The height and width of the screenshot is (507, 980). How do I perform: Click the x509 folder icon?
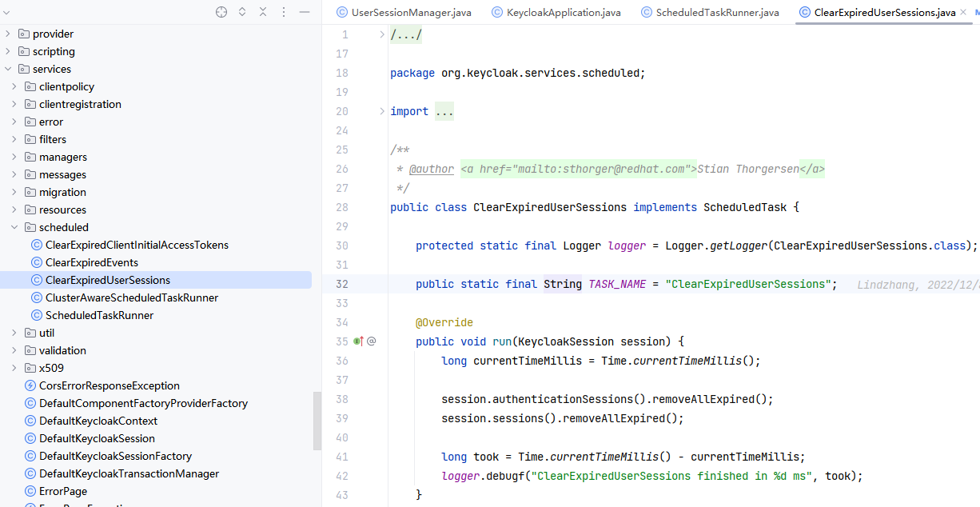pos(30,368)
